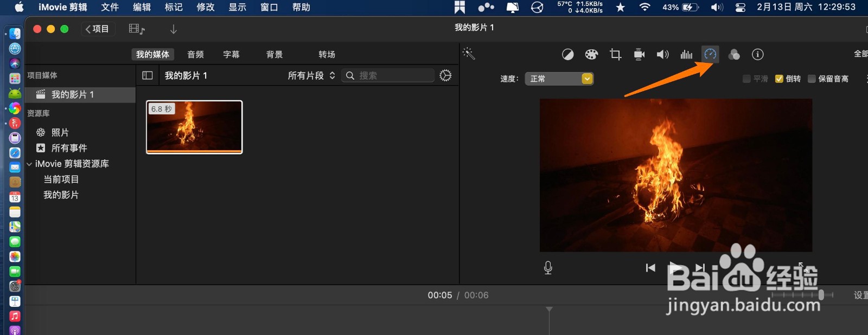Toggle the library sidebar list icon
The width and height of the screenshot is (868, 335).
click(148, 75)
